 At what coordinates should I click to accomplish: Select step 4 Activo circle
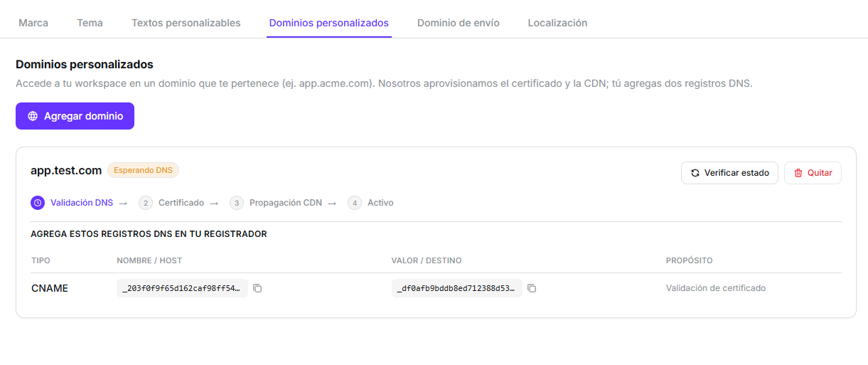click(355, 203)
